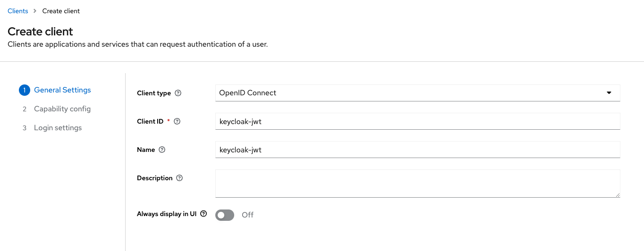This screenshot has height=251, width=644.
Task: Select the General Settings wizard step
Action: [62, 90]
